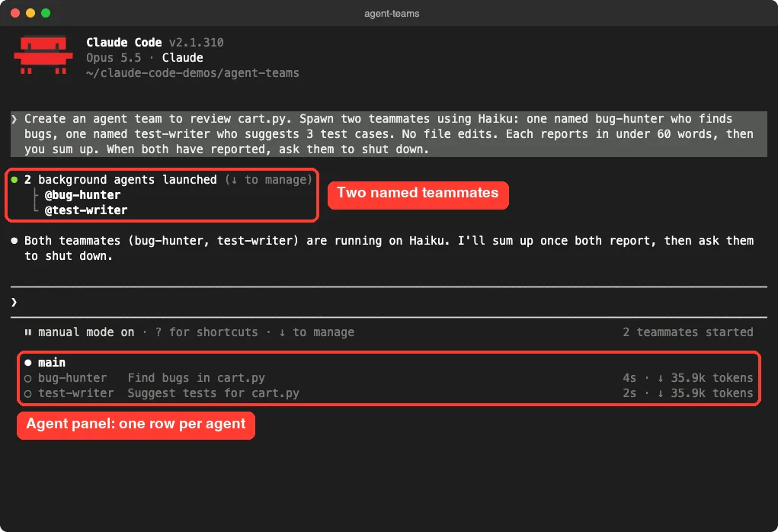Click the hollow circle beside bug-hunter
This screenshot has width=778, height=532.
[x=27, y=379]
